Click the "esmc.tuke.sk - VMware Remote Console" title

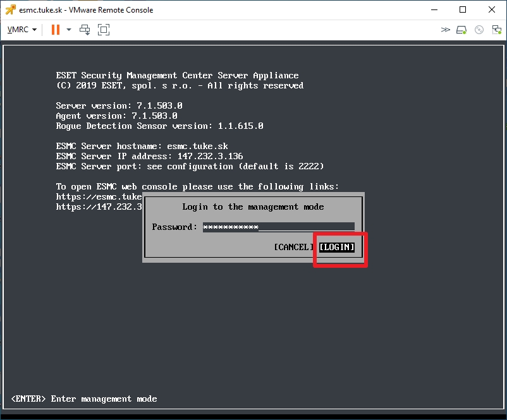(86, 10)
